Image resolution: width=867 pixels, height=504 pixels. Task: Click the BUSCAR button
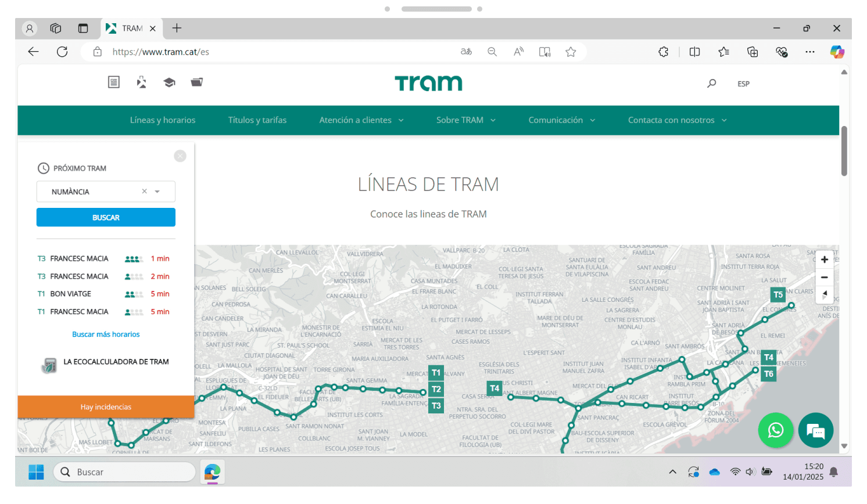click(106, 217)
